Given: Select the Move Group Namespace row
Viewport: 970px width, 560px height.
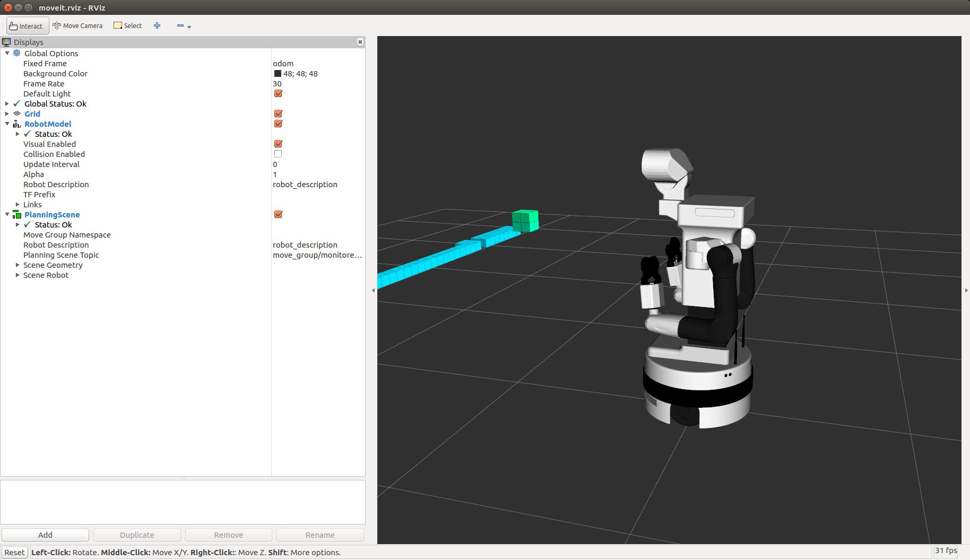Looking at the screenshot, I should tap(183, 234).
